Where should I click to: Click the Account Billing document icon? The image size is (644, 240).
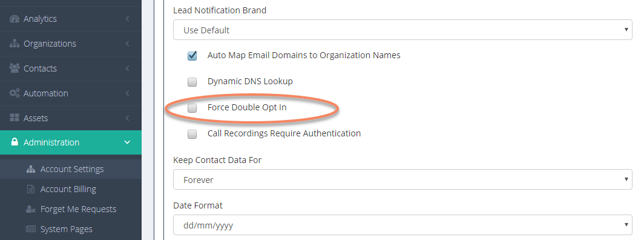click(31, 189)
